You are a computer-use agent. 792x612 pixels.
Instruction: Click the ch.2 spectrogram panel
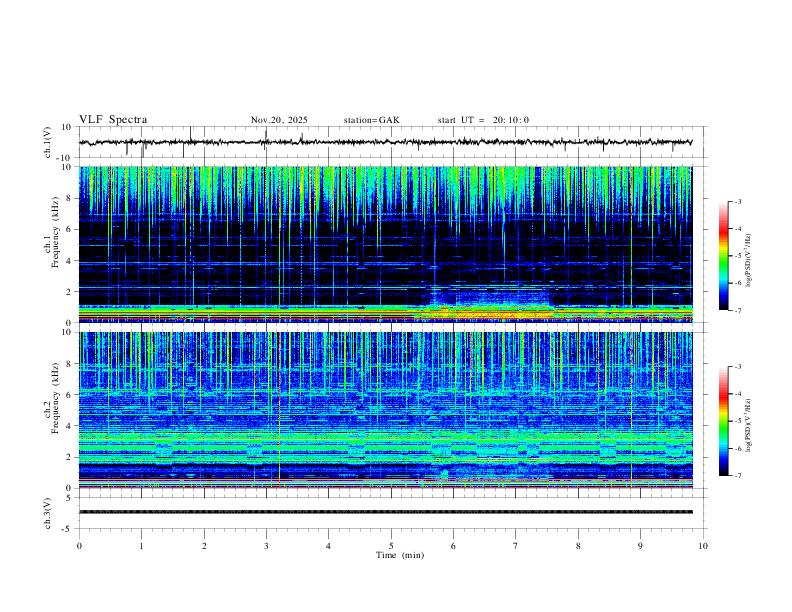coord(385,410)
